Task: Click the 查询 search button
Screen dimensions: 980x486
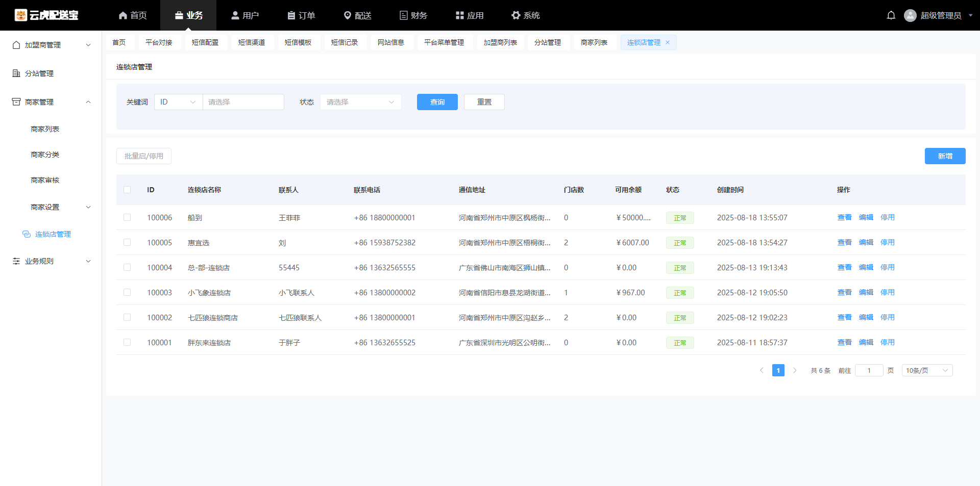Action: click(x=437, y=102)
